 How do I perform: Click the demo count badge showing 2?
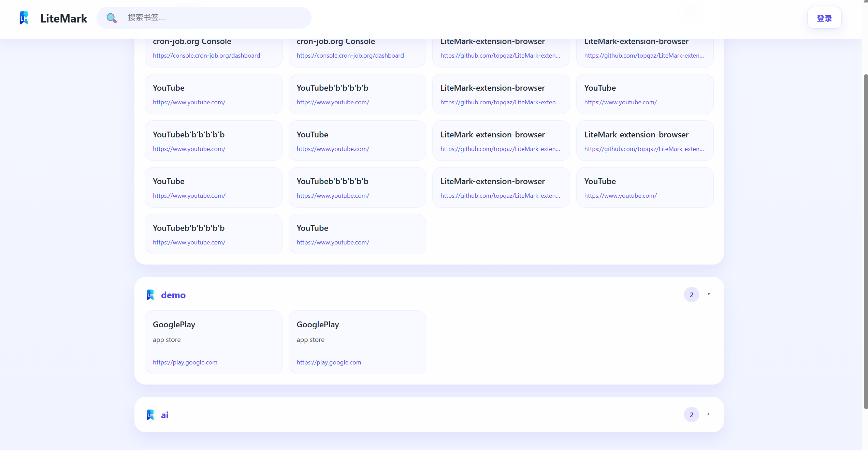[691, 295]
